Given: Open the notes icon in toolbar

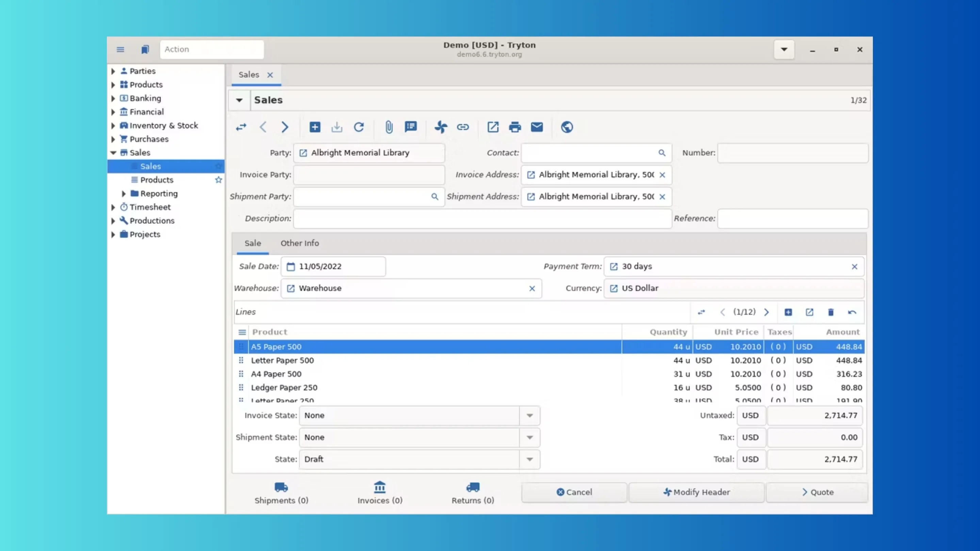Looking at the screenshot, I should 411,127.
